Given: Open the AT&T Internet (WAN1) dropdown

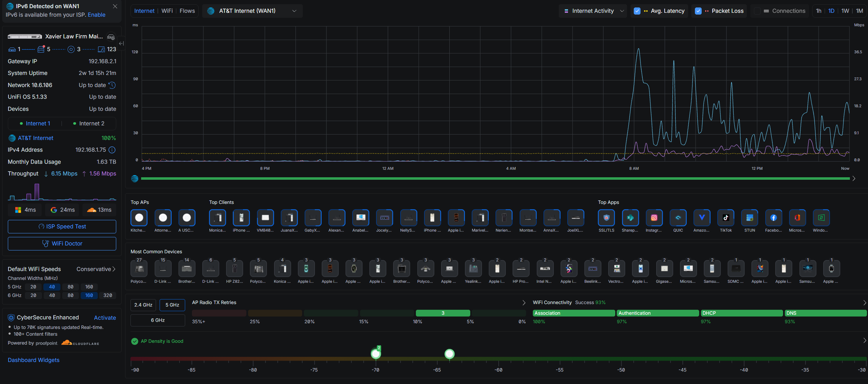Looking at the screenshot, I should tap(252, 11).
